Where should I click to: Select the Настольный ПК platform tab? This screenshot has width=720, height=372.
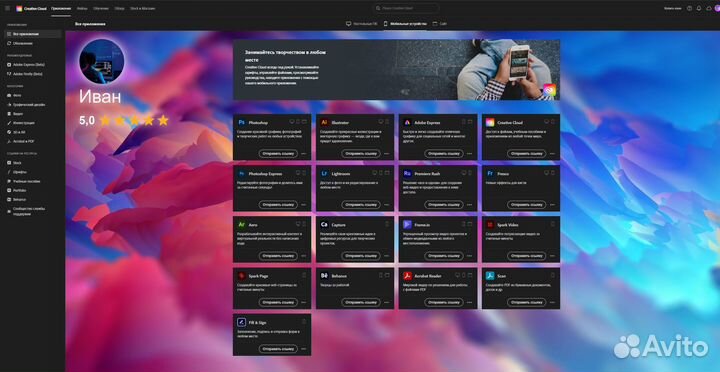pyautogui.click(x=362, y=23)
